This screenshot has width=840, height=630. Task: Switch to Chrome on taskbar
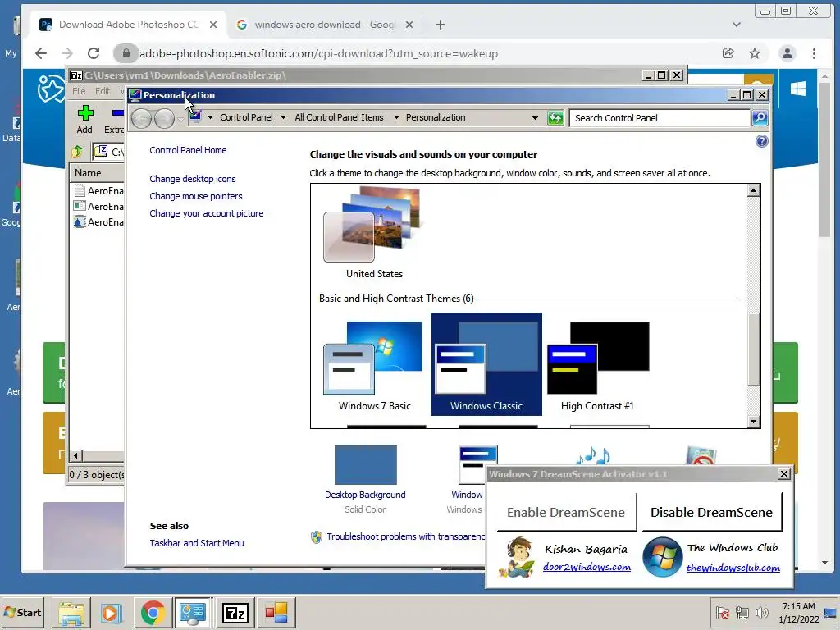[x=153, y=612]
